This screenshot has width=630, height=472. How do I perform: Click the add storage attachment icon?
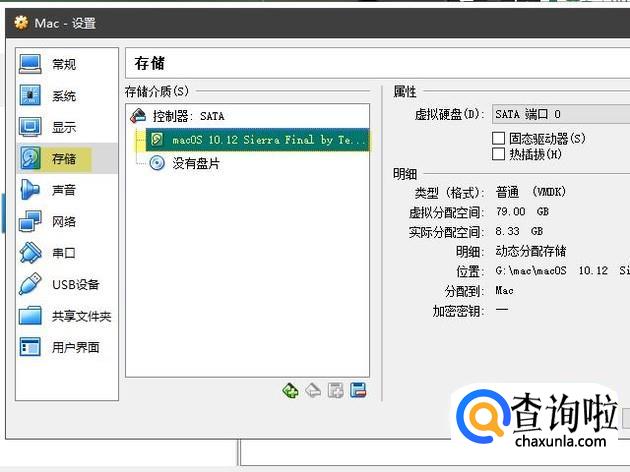[x=335, y=390]
